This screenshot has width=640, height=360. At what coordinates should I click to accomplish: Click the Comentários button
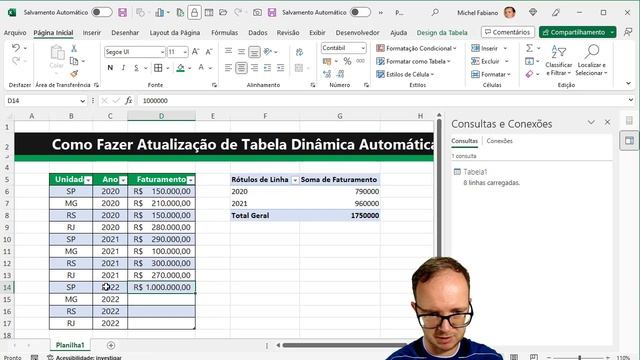click(x=508, y=32)
